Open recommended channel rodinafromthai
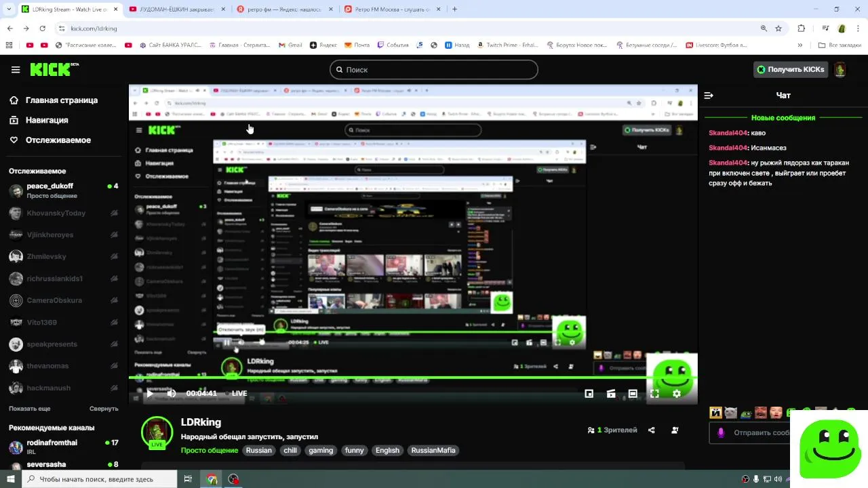This screenshot has height=488, width=868. click(x=64, y=447)
